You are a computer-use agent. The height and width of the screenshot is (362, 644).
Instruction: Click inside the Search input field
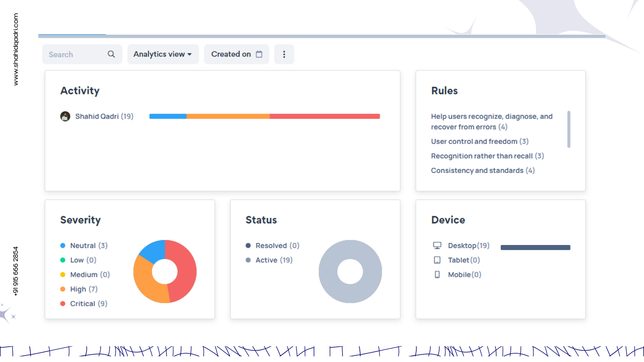tap(74, 54)
